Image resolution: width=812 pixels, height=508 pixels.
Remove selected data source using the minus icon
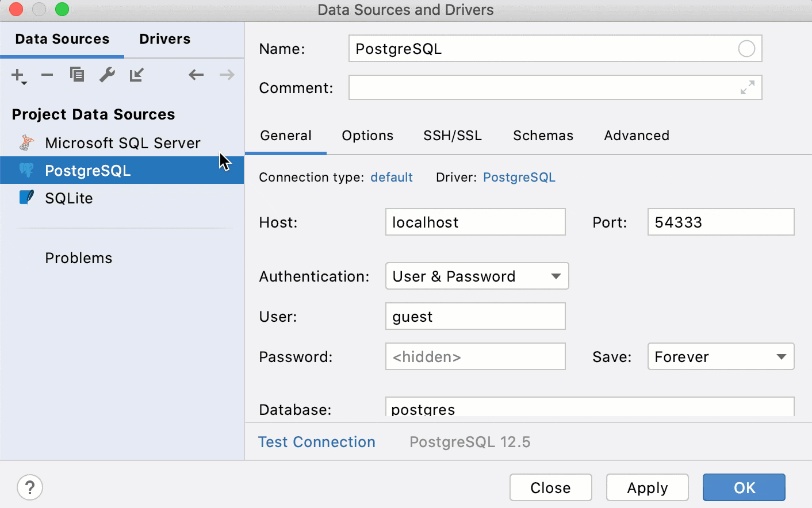click(x=47, y=75)
